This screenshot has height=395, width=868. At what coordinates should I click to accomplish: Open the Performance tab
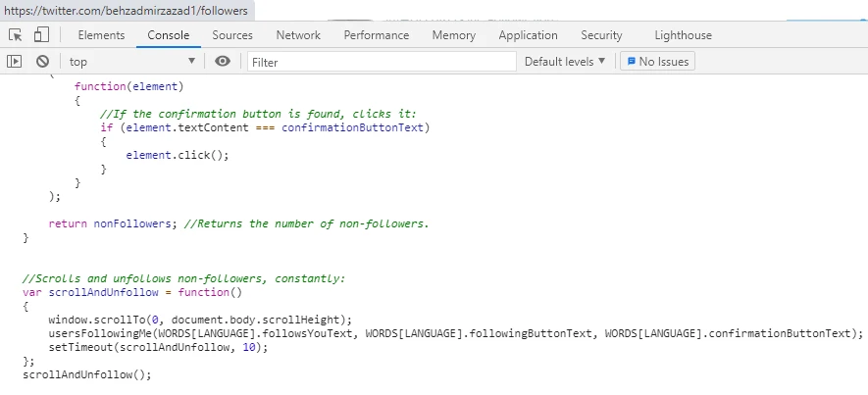click(x=376, y=35)
